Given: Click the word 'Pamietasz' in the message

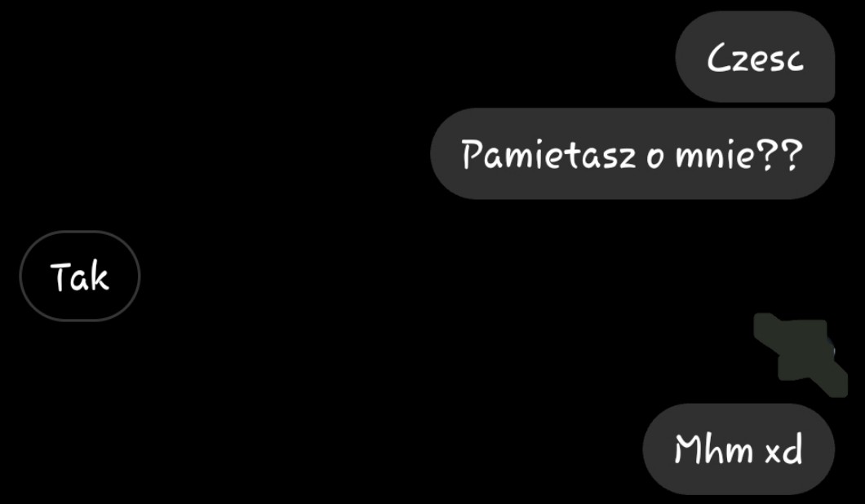Looking at the screenshot, I should (x=549, y=154).
